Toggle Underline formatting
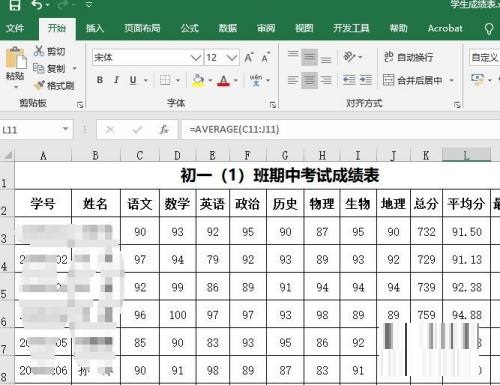 pyautogui.click(x=133, y=80)
